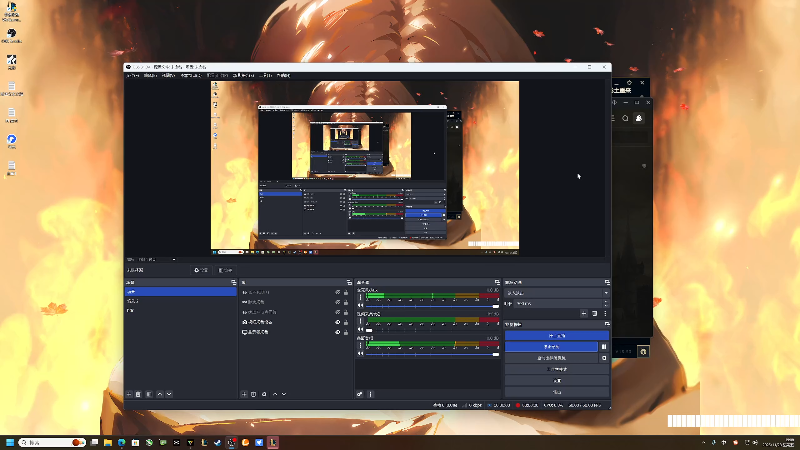Open bottom mixer channel's three-dot options menu
800x450 pixels.
click(361, 345)
